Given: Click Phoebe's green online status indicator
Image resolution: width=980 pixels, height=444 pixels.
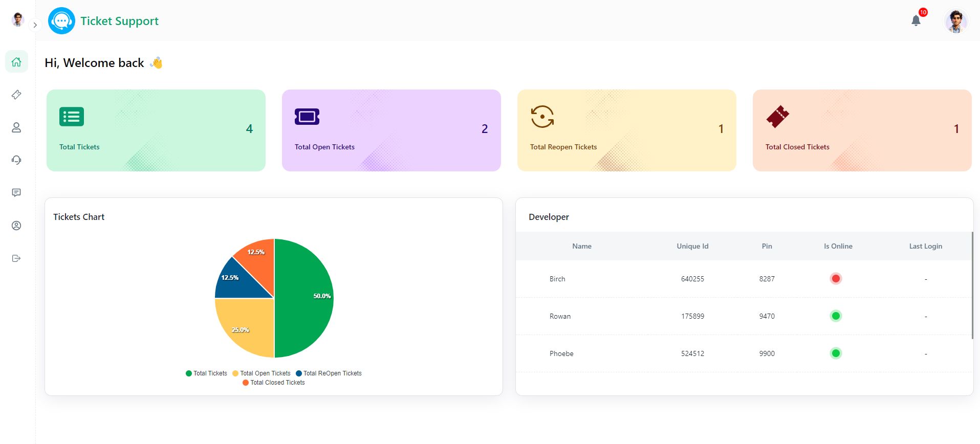Looking at the screenshot, I should click(x=836, y=353).
